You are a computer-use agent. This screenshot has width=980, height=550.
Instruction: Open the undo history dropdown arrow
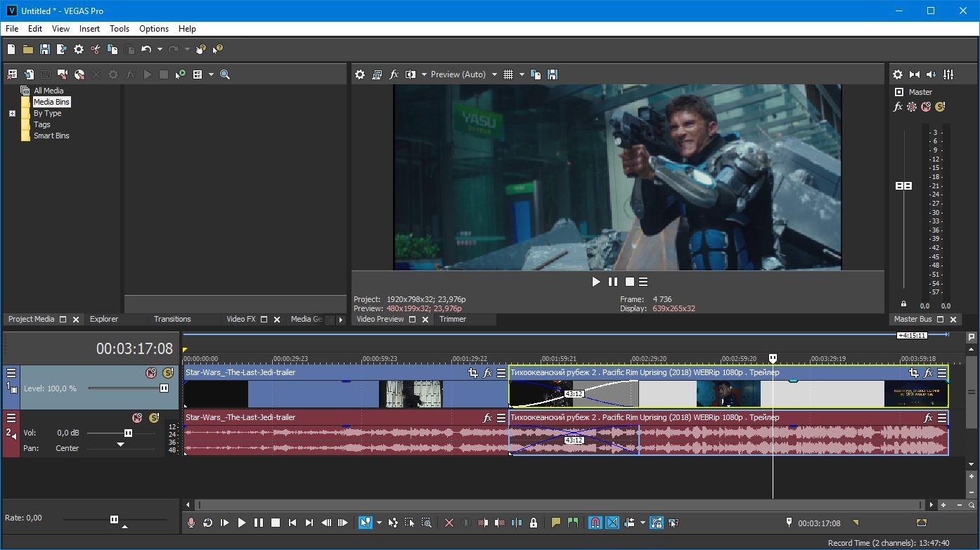point(160,49)
